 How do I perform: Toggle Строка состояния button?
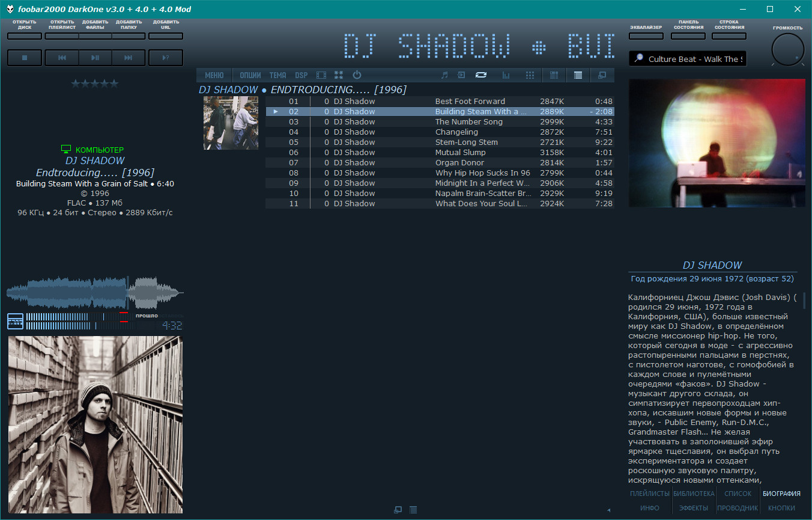pos(729,36)
